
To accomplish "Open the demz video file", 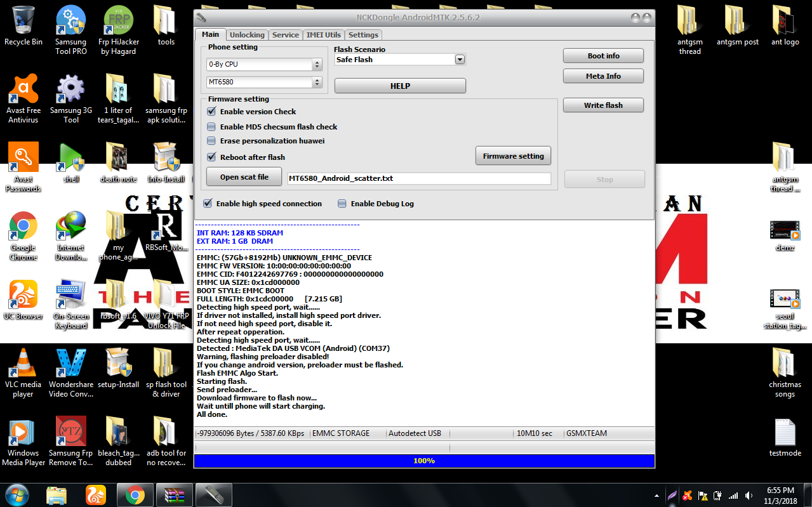I will click(x=785, y=236).
